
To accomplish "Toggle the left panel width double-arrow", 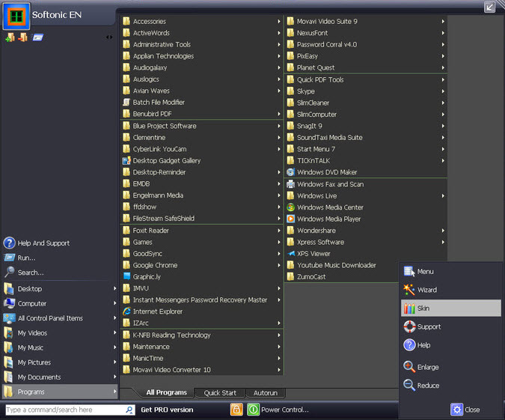I will [109, 37].
